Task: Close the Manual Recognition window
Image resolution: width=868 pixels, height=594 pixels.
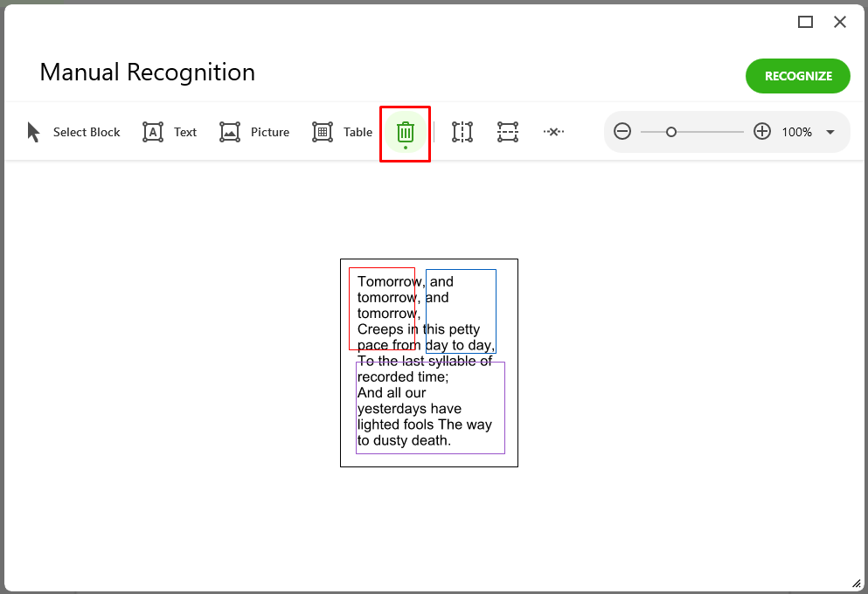Action: [x=840, y=22]
